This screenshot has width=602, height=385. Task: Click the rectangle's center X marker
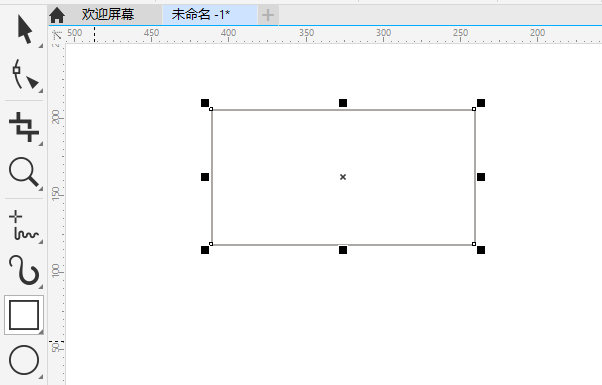click(343, 177)
